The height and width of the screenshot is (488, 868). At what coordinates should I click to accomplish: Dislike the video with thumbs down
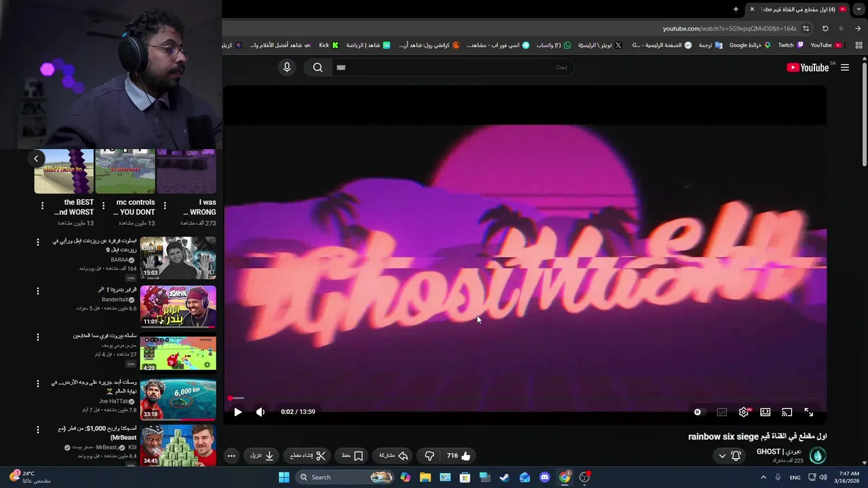point(429,456)
